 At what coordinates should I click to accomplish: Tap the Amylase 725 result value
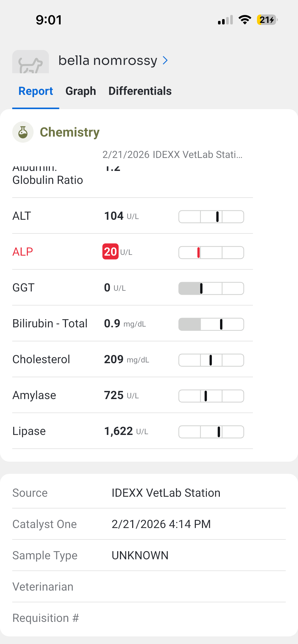click(114, 395)
